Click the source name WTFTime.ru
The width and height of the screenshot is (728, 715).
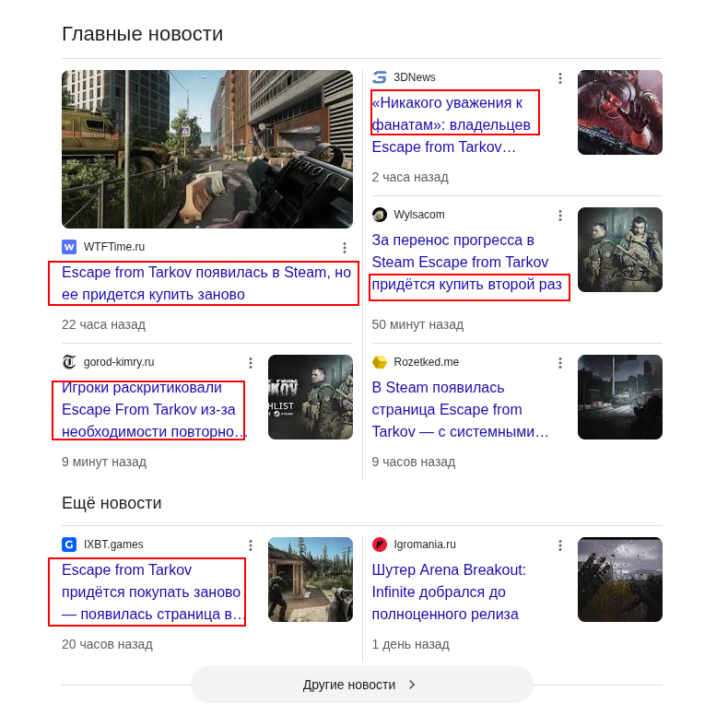114,247
